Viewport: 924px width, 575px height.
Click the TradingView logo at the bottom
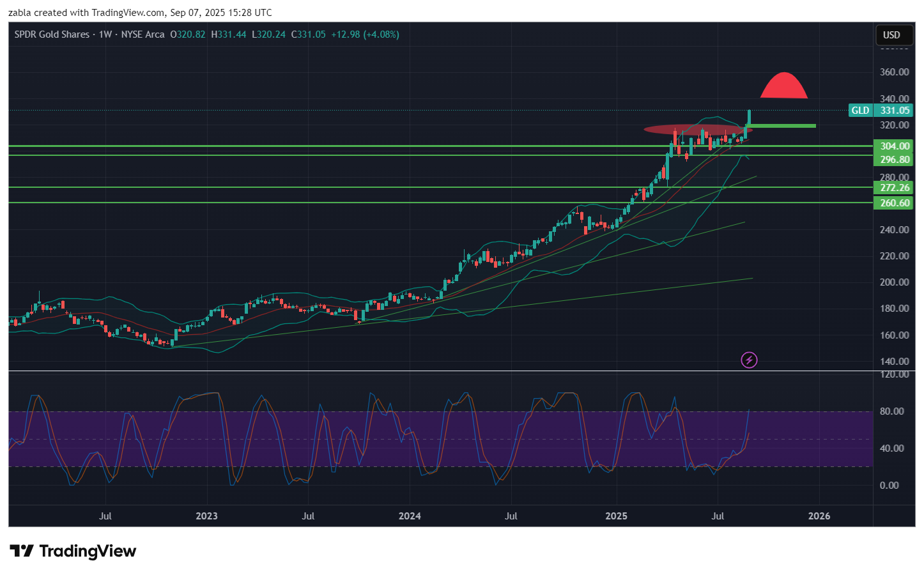[x=73, y=551]
